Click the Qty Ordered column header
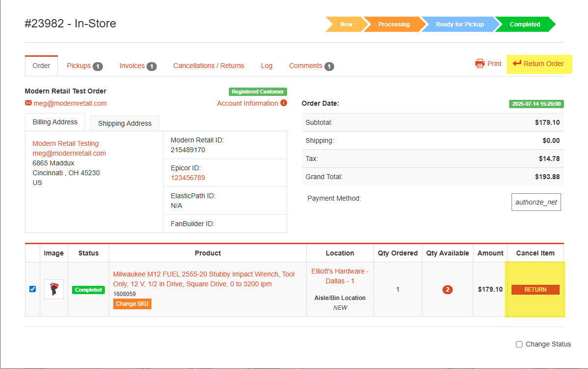 (x=398, y=253)
